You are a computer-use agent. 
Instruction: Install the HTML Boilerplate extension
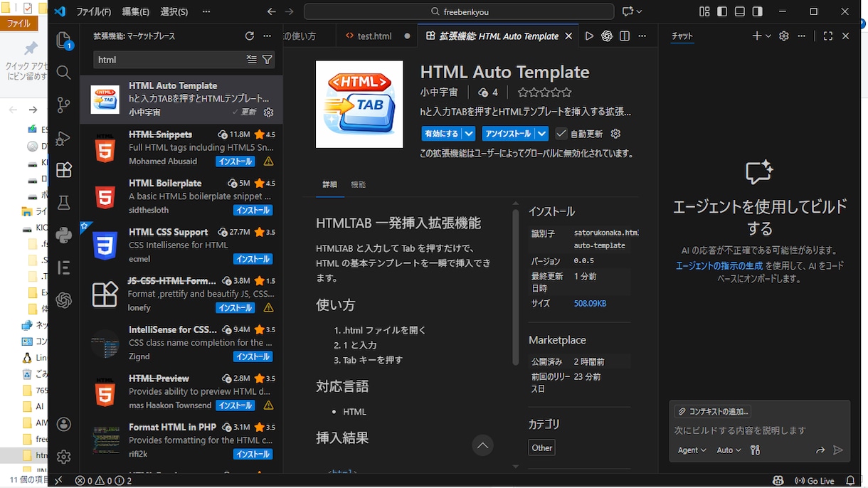click(253, 211)
